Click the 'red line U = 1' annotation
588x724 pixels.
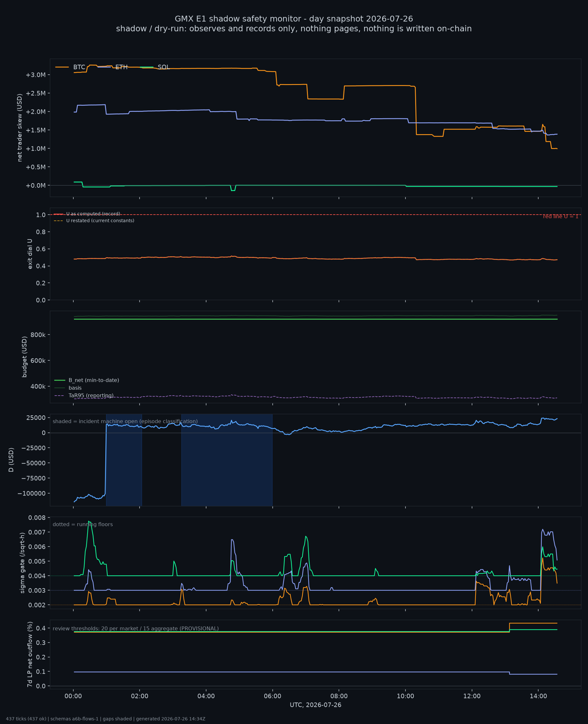[561, 217]
